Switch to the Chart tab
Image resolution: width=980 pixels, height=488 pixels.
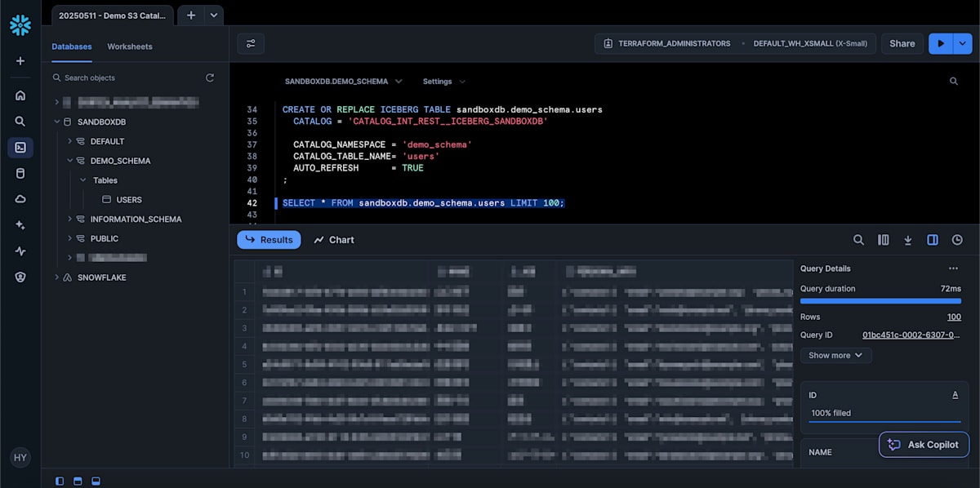tap(334, 240)
